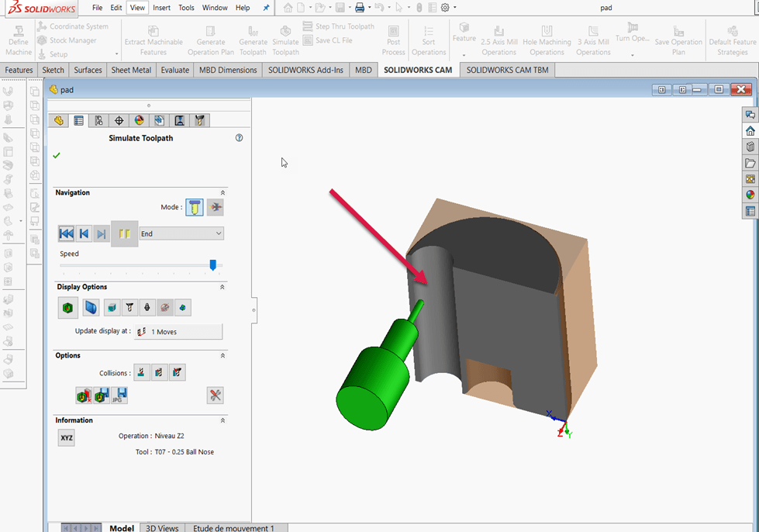The width and height of the screenshot is (759, 532).
Task: Open the CAM feature tree tab
Action: [x=159, y=120]
